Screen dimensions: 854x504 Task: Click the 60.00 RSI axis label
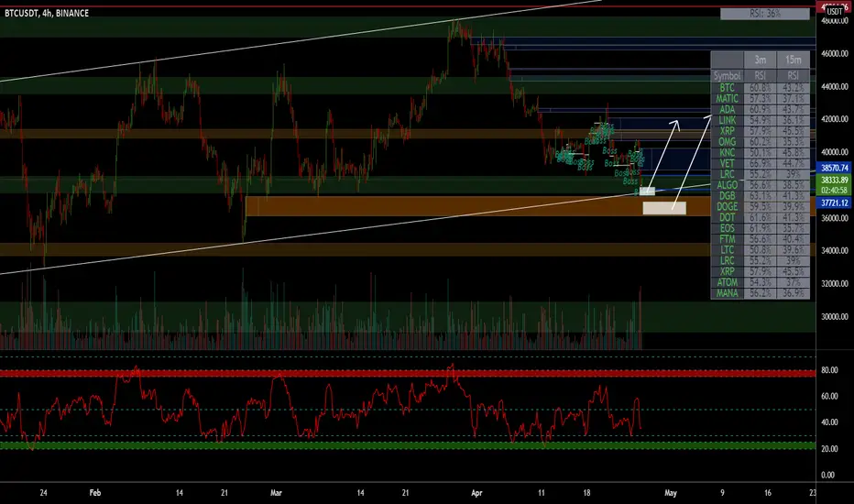point(829,396)
